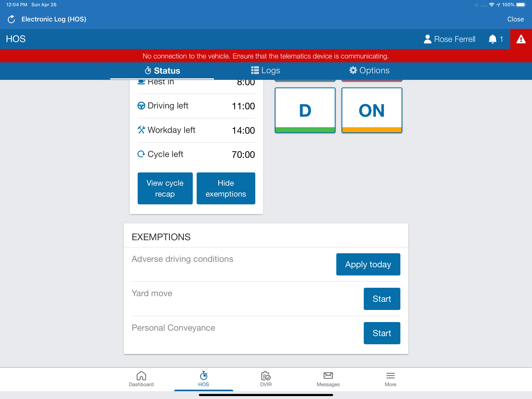Open HOS in the bottom navigation

click(x=203, y=379)
